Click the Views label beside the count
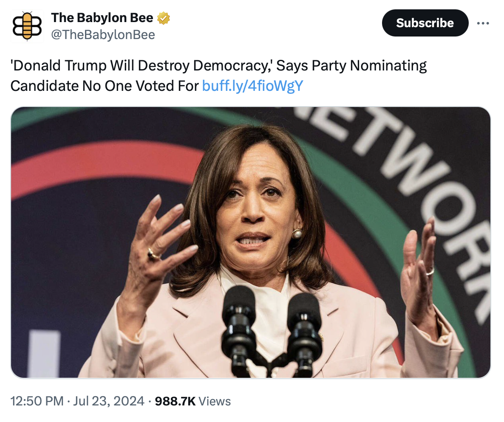This screenshot has height=422, width=504. coord(215,401)
